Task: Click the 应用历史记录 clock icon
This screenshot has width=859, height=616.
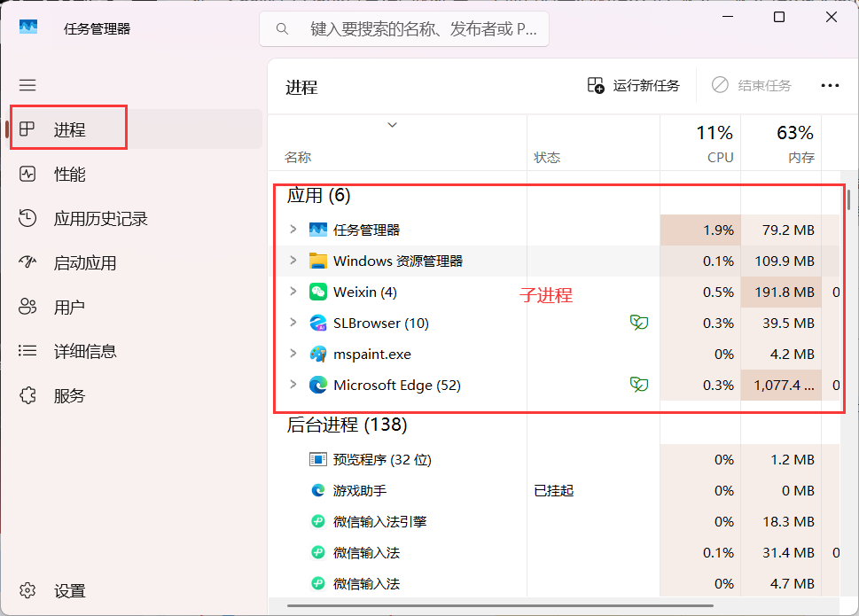Action: 27,218
